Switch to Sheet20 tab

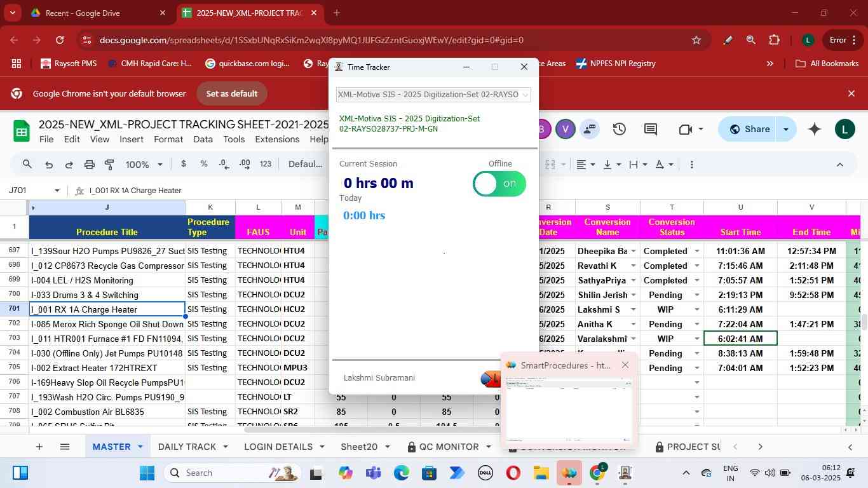pyautogui.click(x=359, y=447)
